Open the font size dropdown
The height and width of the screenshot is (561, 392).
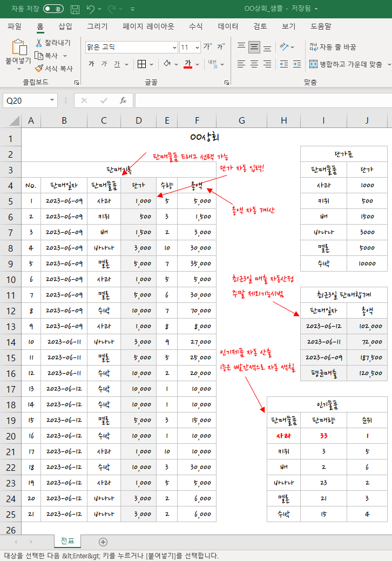pyautogui.click(x=197, y=47)
